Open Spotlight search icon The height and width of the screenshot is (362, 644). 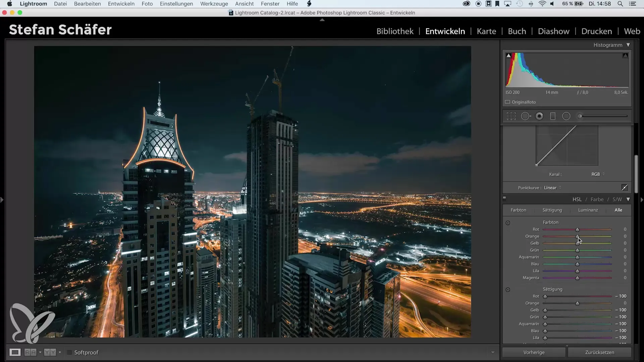pos(621,4)
